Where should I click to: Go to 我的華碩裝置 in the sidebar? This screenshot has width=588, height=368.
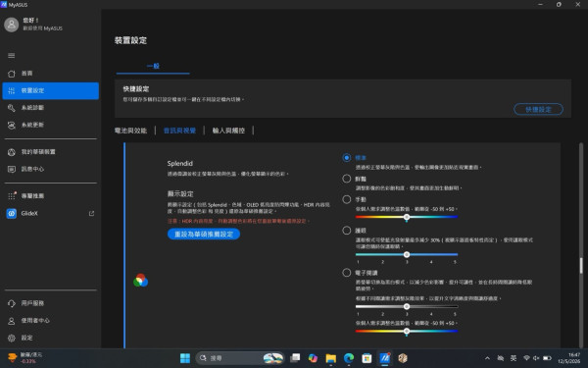pyautogui.click(x=51, y=152)
